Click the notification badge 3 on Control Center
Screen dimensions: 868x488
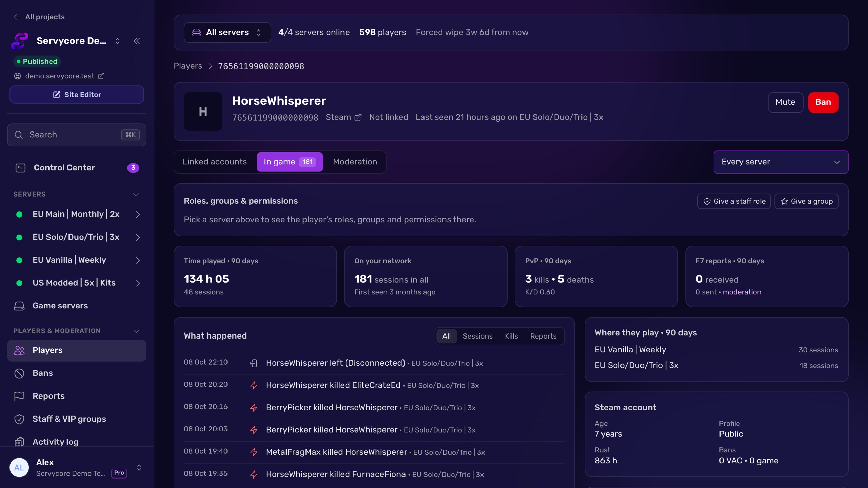click(x=133, y=168)
